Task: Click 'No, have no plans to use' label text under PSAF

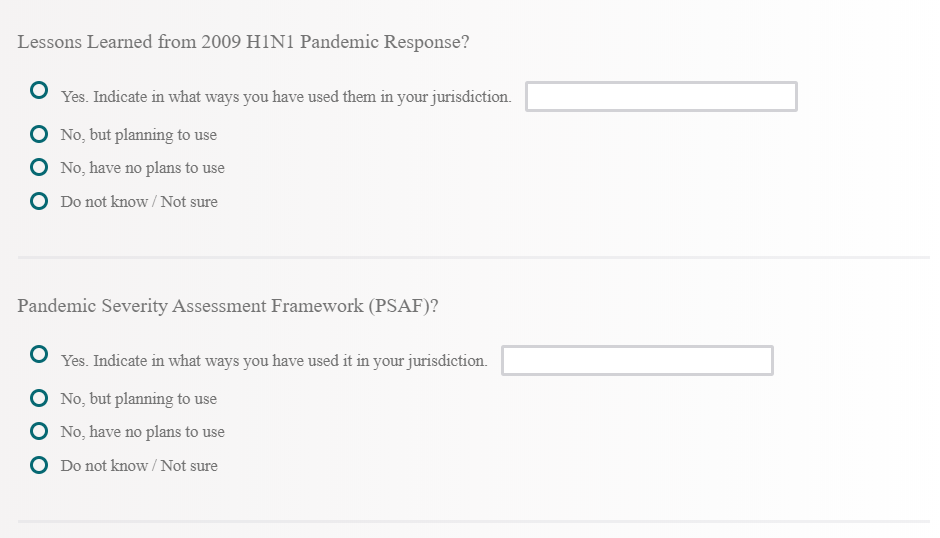Action: [143, 432]
